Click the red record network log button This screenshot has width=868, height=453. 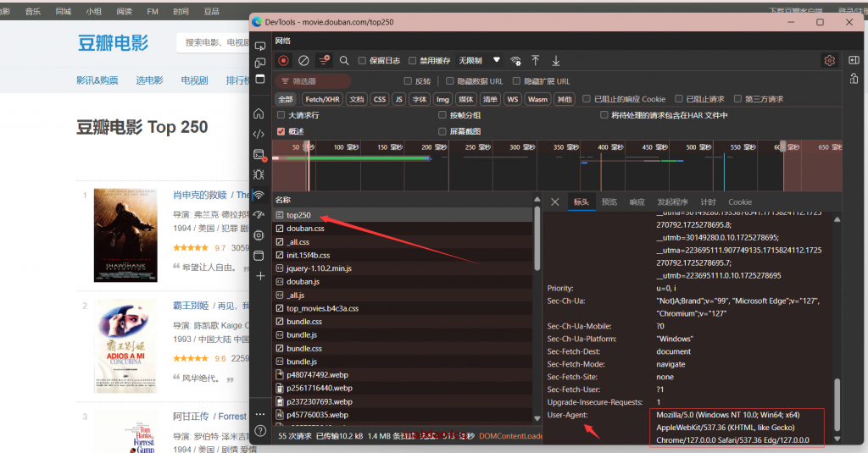coord(283,61)
